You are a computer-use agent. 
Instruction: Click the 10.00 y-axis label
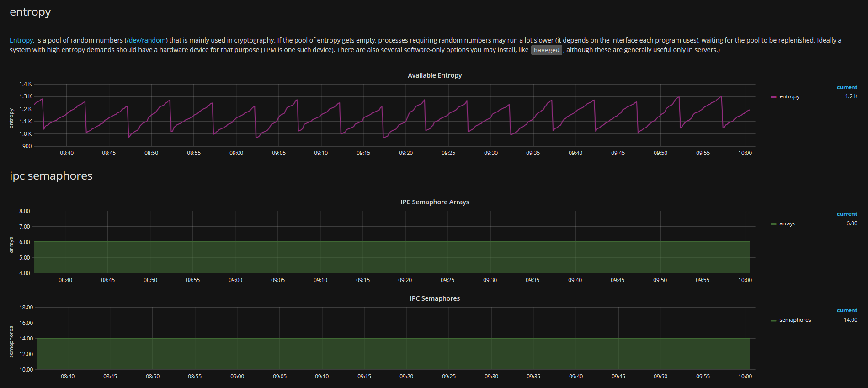pos(26,370)
